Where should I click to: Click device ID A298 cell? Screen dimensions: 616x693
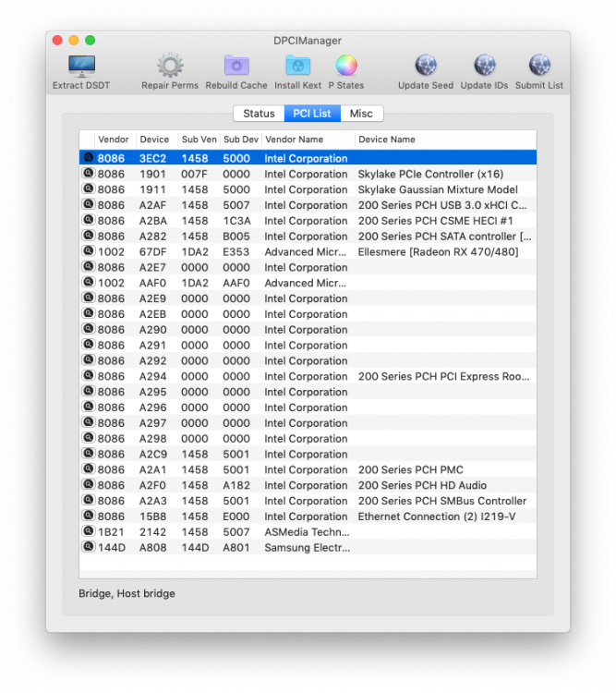[x=153, y=439]
